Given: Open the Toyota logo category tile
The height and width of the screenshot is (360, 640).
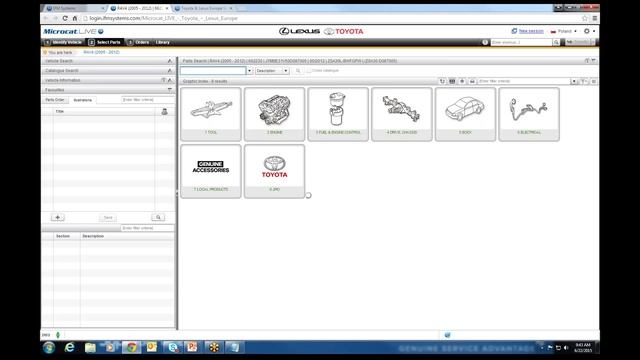Looking at the screenshot, I should tap(274, 171).
